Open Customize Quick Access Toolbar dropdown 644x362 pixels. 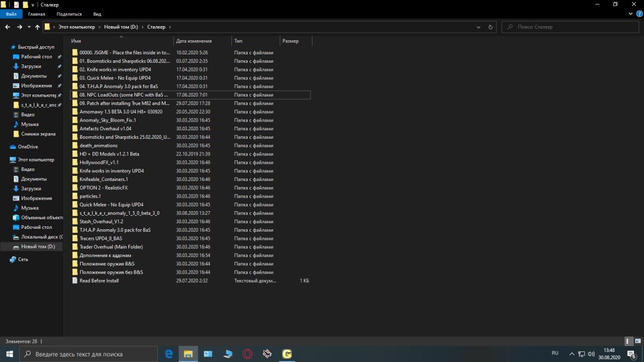[x=33, y=5]
